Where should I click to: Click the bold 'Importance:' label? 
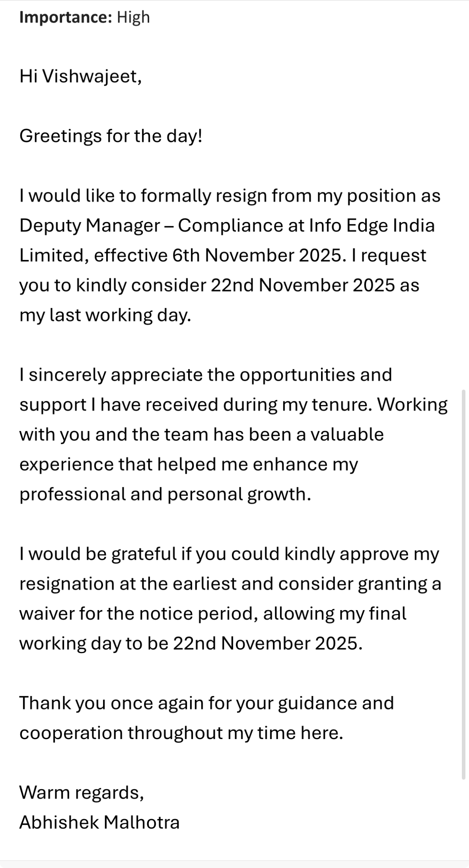pos(66,18)
